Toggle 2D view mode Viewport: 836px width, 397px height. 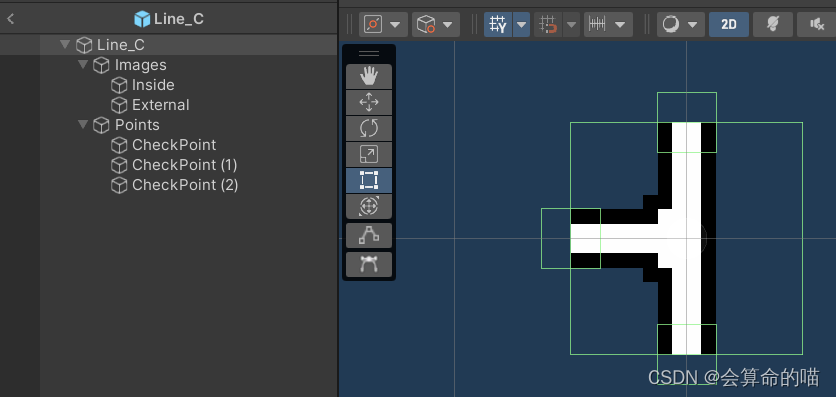[729, 25]
